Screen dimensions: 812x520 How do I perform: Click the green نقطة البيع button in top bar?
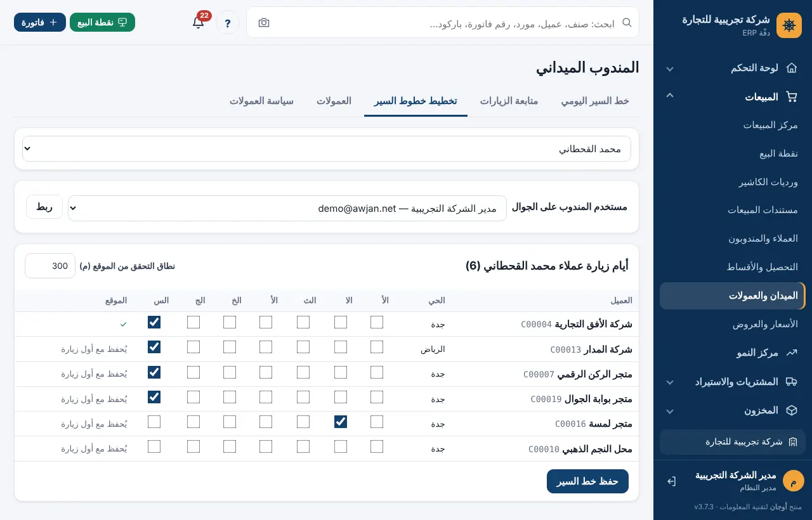click(102, 22)
